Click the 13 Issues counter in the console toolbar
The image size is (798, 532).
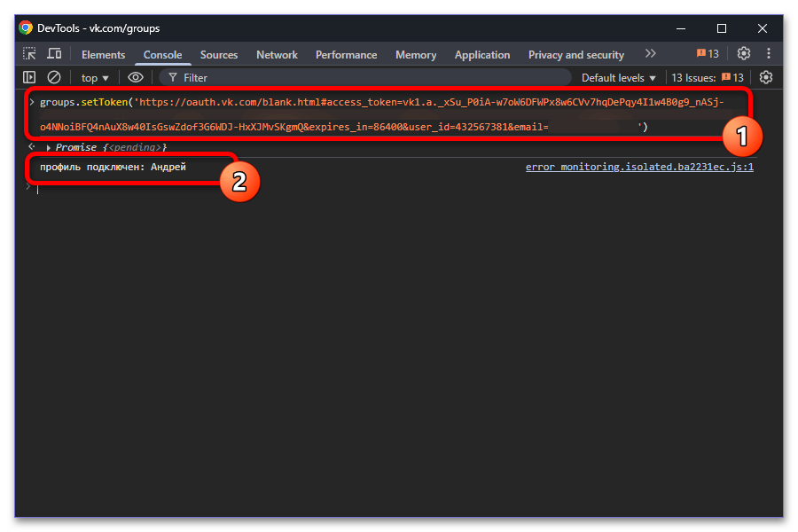(x=708, y=78)
